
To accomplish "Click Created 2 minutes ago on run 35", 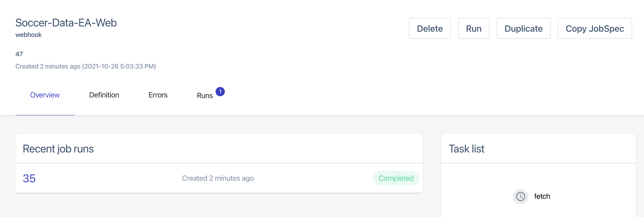I will 218,178.
